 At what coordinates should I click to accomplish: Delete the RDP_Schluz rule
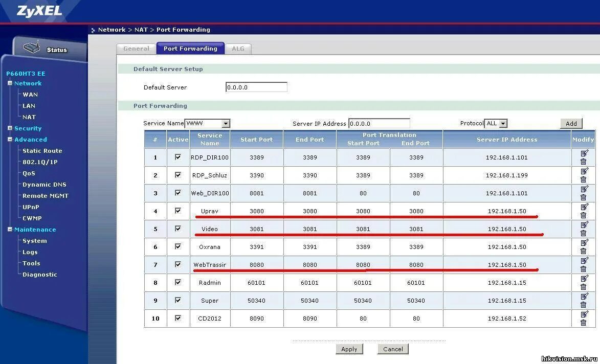pyautogui.click(x=583, y=180)
